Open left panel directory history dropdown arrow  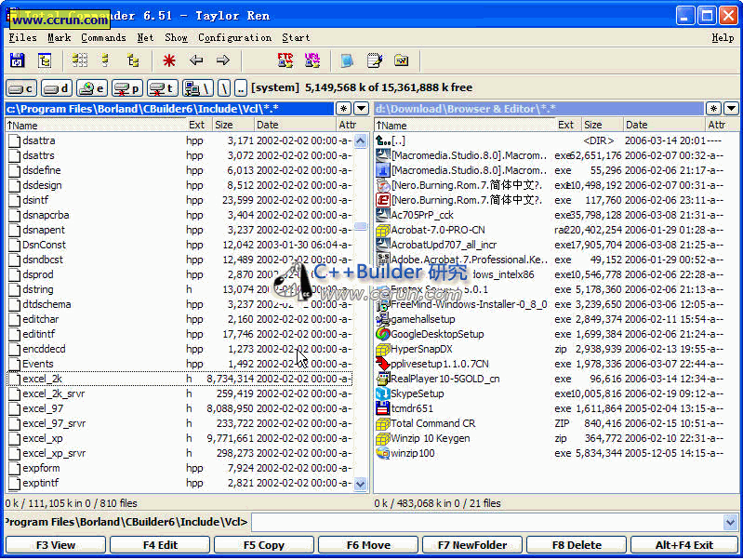361,109
